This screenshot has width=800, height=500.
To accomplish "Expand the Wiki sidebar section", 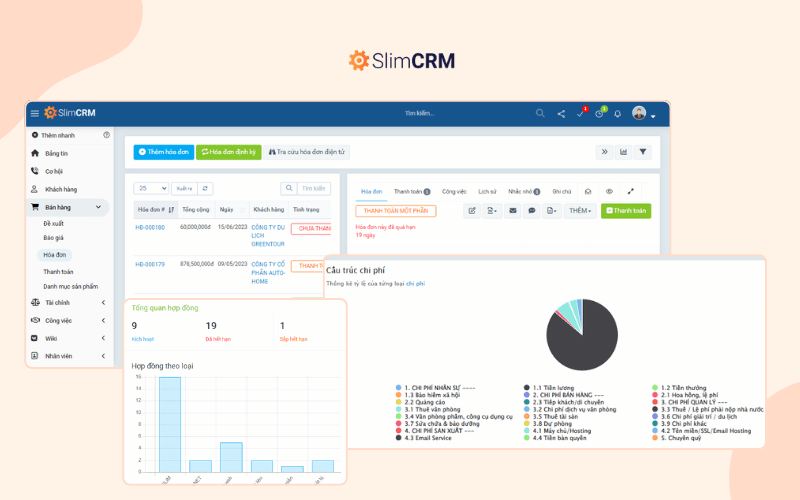I will pos(68,338).
